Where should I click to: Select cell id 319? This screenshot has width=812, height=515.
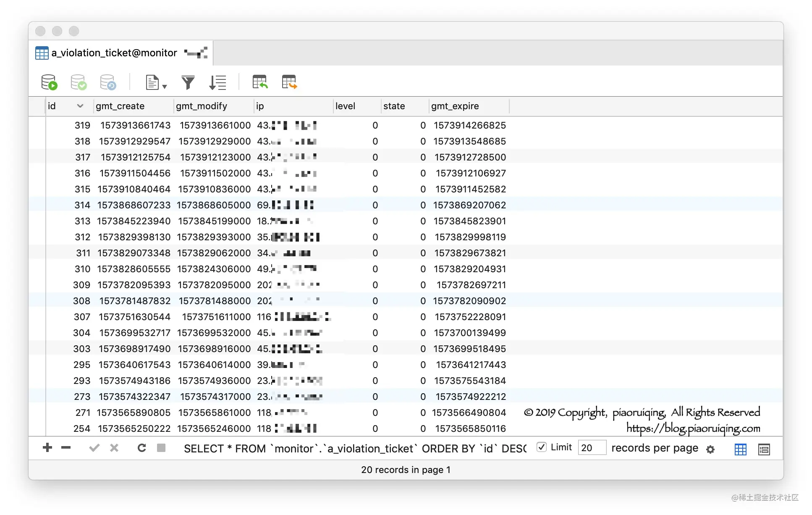click(70, 125)
